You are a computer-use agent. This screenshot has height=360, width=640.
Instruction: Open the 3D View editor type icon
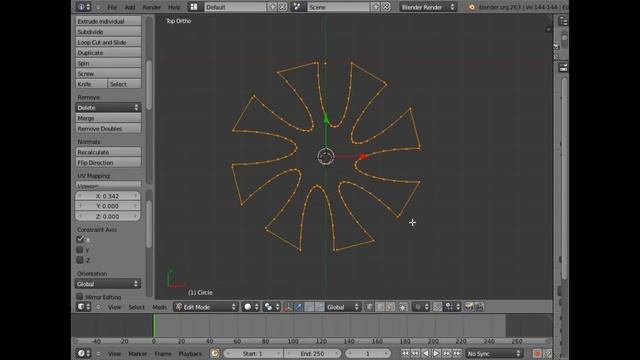coord(83,307)
